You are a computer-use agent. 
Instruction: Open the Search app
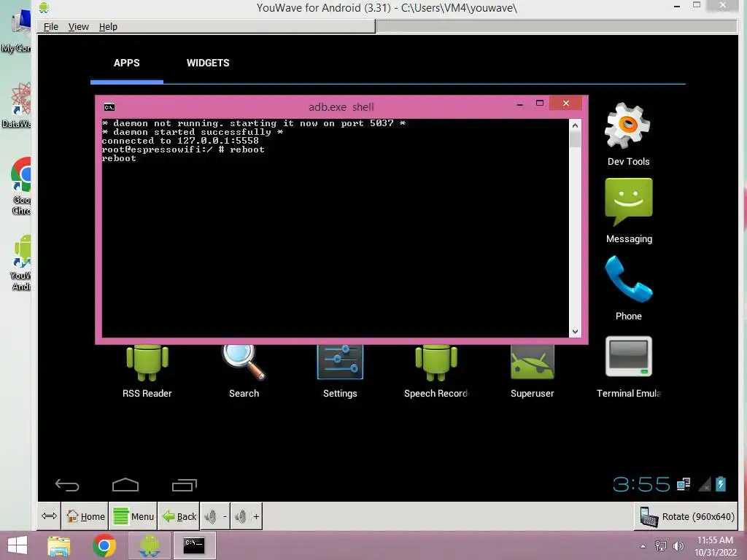[244, 372]
